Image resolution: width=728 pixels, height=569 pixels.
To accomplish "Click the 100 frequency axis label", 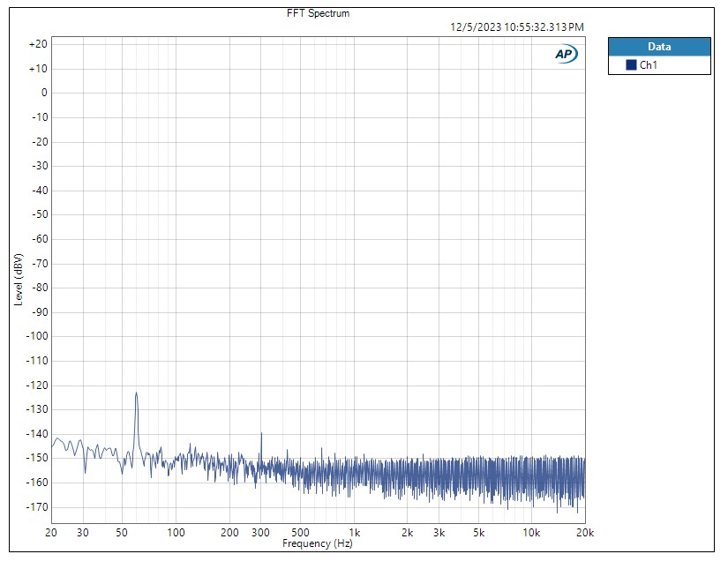I will pos(176,533).
